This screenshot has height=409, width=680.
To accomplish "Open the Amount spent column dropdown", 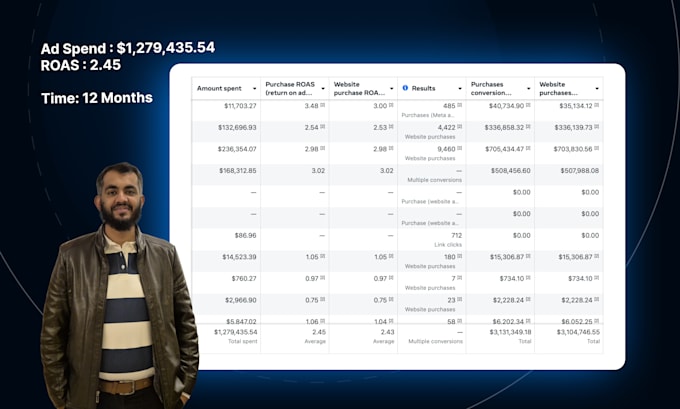I will pyautogui.click(x=255, y=88).
